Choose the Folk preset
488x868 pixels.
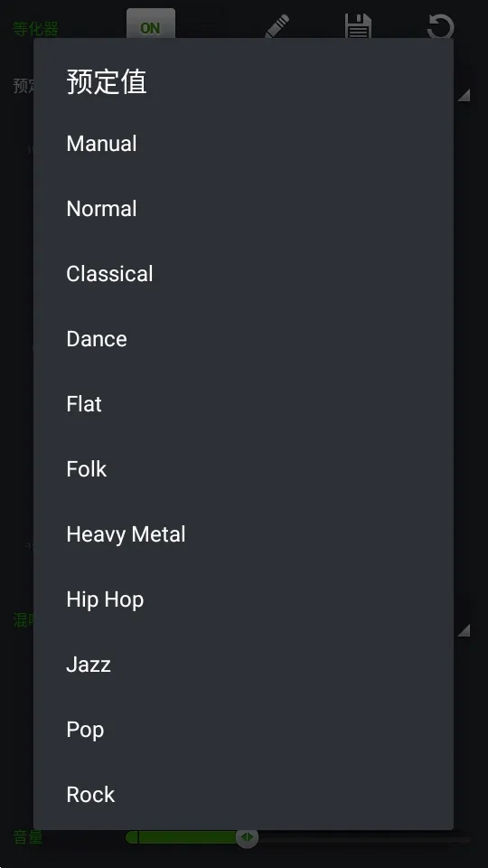243,469
